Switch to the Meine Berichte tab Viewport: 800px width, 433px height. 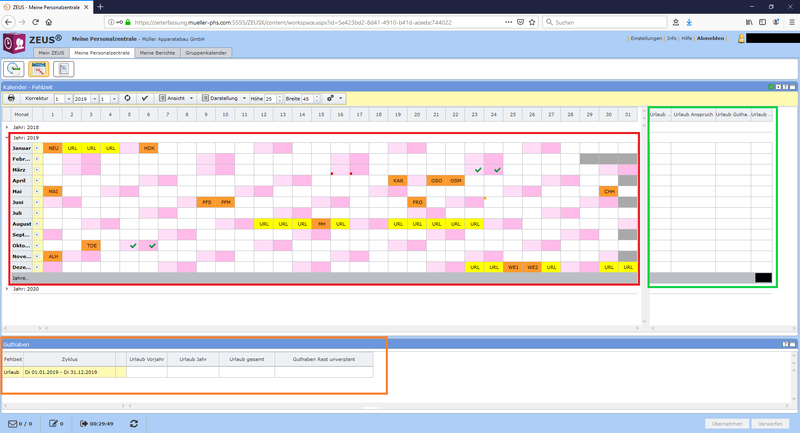(x=158, y=52)
